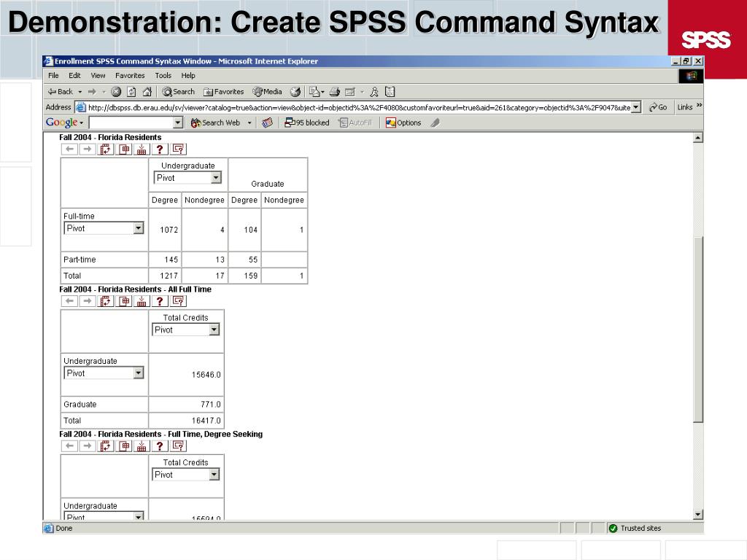The width and height of the screenshot is (747, 560).
Task: Open the Tools menu
Action: [163, 76]
